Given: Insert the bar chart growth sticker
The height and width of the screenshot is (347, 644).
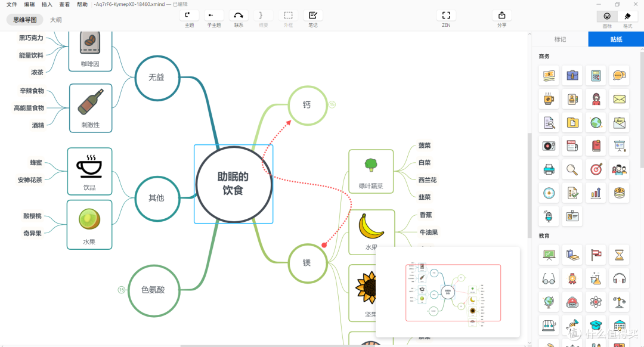Looking at the screenshot, I should point(596,193).
